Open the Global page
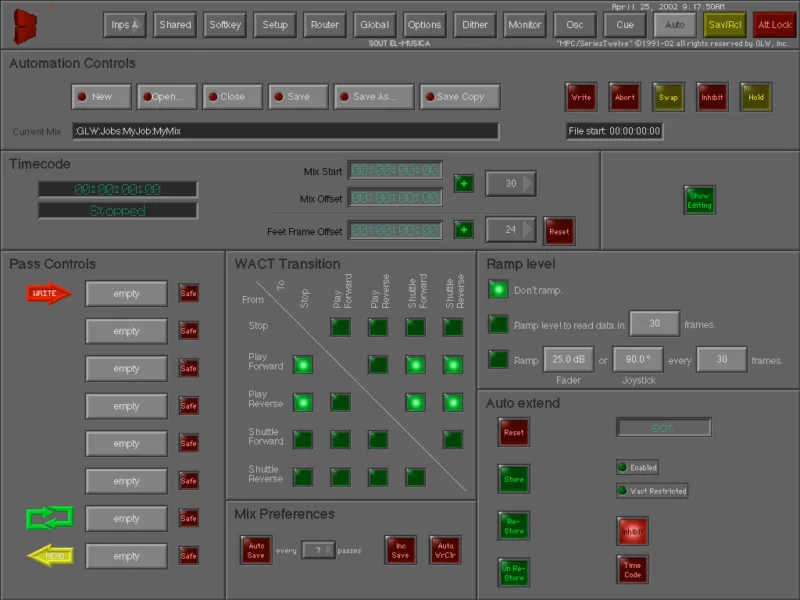 coord(375,25)
